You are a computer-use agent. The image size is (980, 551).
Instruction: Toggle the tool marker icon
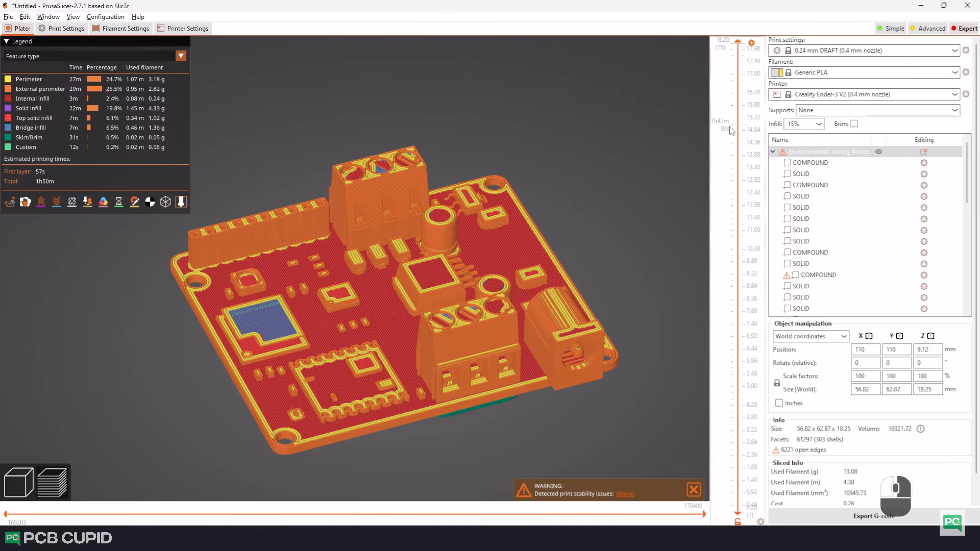tap(181, 202)
